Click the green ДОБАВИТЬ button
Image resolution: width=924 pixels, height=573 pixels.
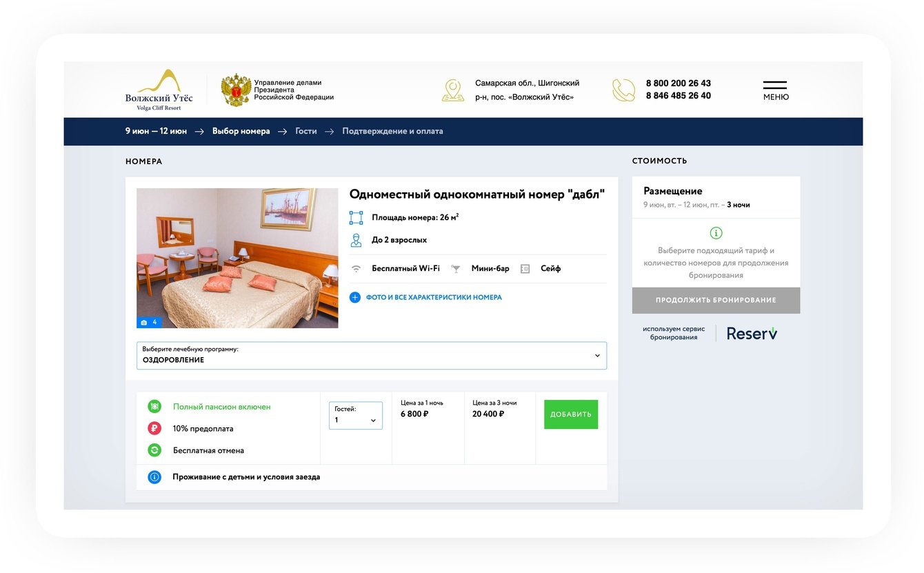pos(571,414)
